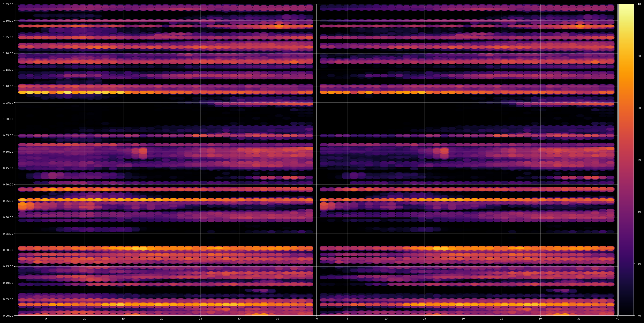Viewport: 644px width, 323px height.
Task: Click the −20 colorbar tick label
Action: click(x=638, y=56)
